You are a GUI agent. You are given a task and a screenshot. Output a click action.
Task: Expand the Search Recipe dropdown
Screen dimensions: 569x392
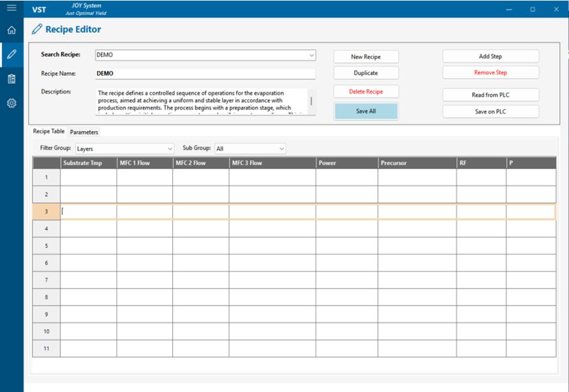point(311,55)
